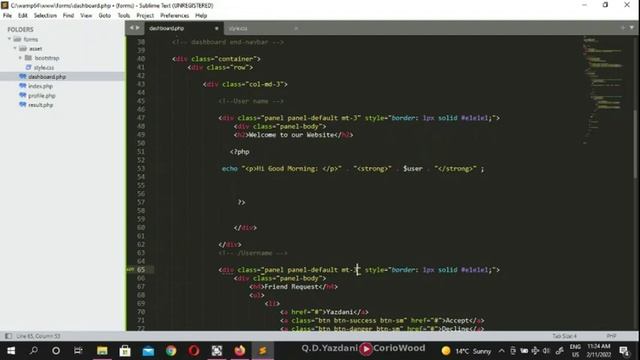
Task: Open Mail app from taskbar
Action: [x=148, y=351]
